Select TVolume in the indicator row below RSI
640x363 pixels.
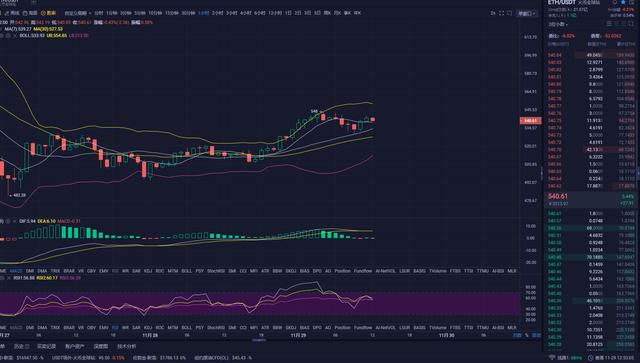point(438,327)
